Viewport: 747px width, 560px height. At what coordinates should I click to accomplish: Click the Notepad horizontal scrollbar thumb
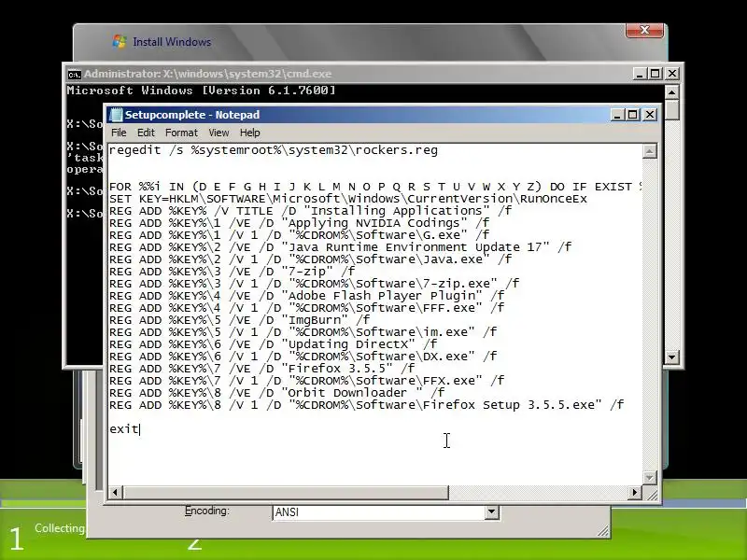point(285,493)
